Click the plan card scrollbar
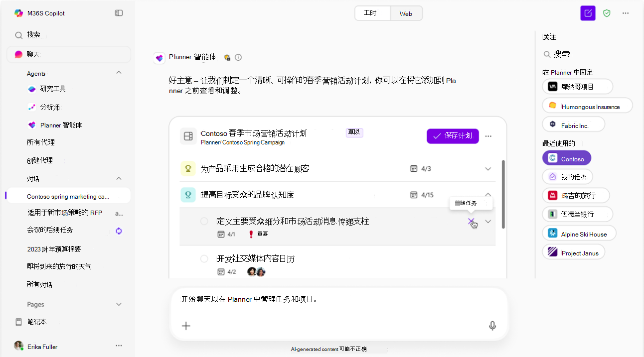This screenshot has width=644, height=357. coord(503,194)
